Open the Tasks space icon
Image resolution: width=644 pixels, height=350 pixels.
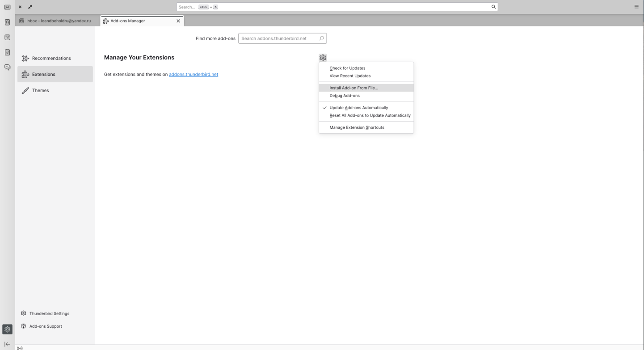coord(7,52)
